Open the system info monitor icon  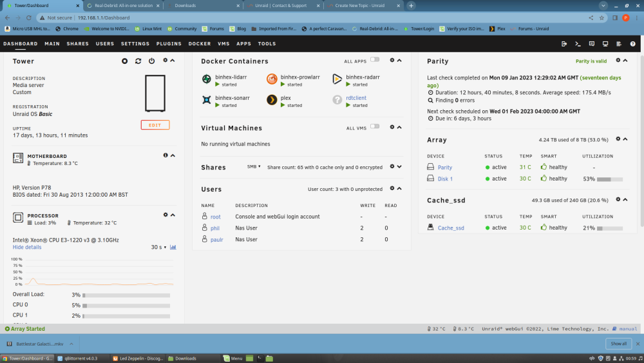[605, 44]
